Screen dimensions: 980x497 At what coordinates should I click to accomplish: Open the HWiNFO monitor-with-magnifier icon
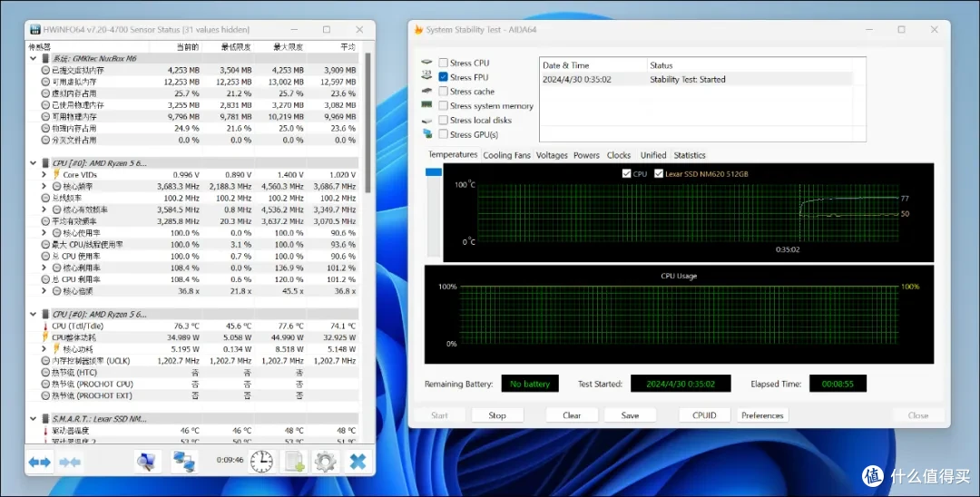(x=147, y=462)
